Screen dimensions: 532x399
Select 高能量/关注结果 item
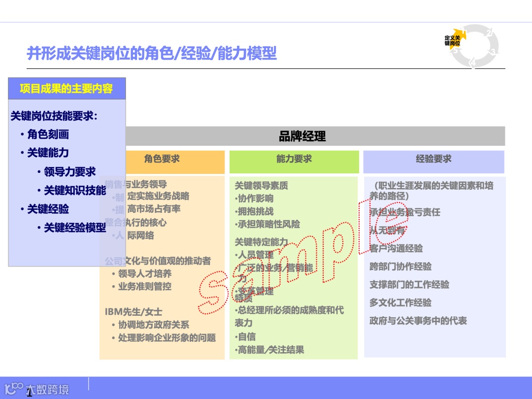[x=269, y=350]
